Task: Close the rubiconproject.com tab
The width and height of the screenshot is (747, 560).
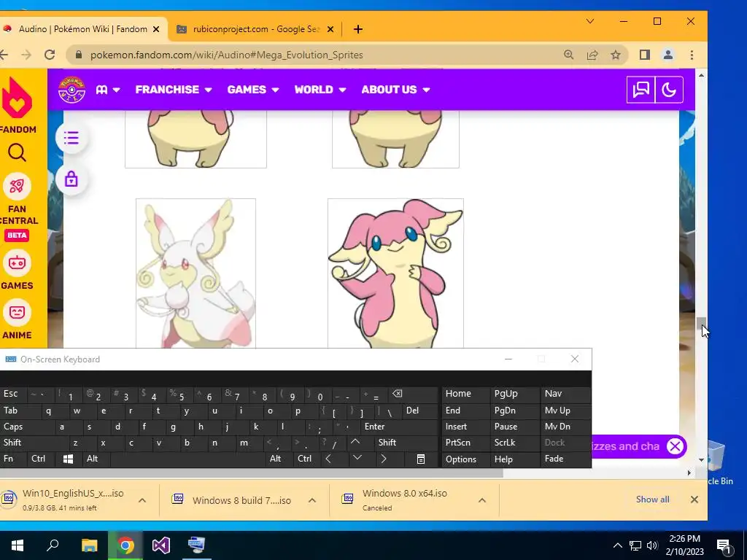Action: pyautogui.click(x=330, y=29)
